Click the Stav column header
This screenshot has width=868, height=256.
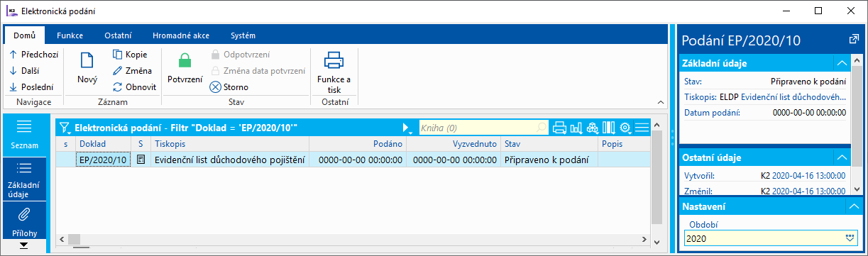coord(549,144)
